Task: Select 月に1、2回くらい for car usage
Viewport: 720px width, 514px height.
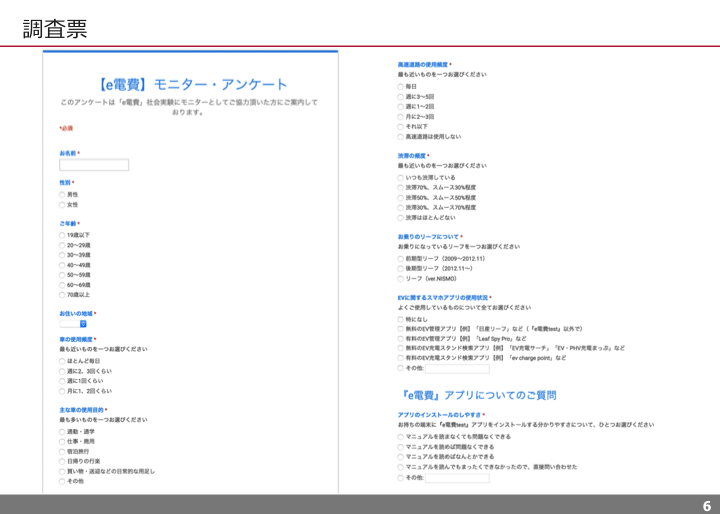Action: coord(62,391)
